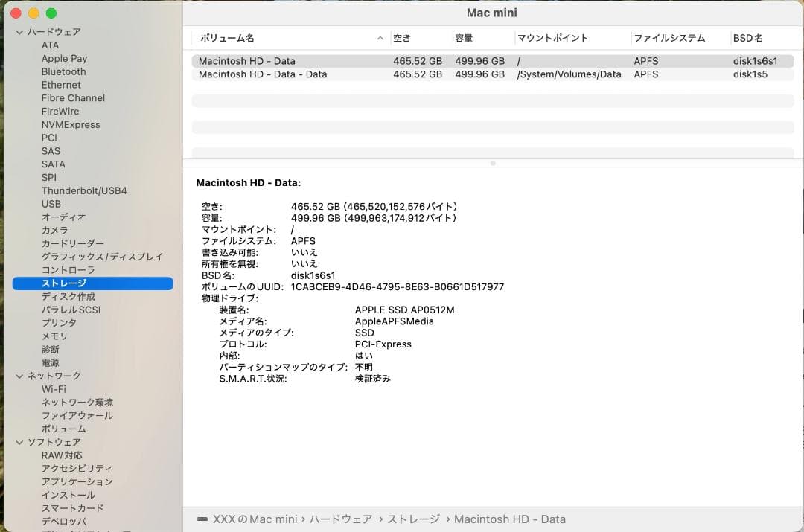The width and height of the screenshot is (804, 532).
Task: Collapse the ハードウェア section
Action: pos(19,32)
